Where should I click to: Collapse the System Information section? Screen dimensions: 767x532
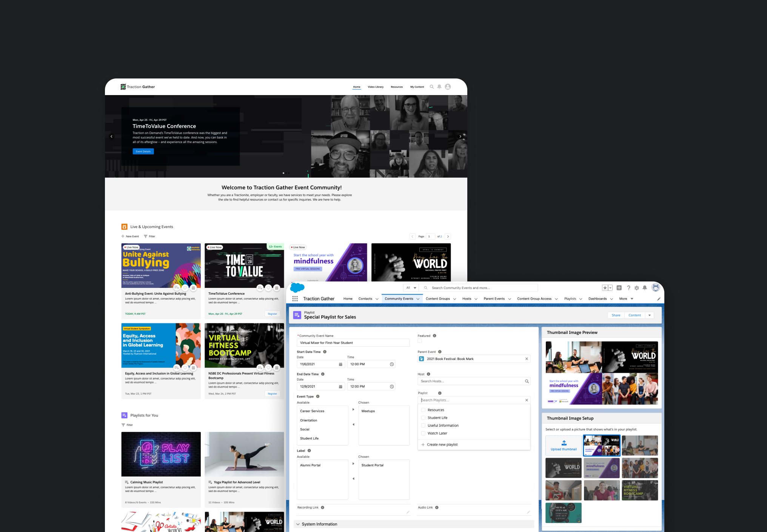coord(298,524)
